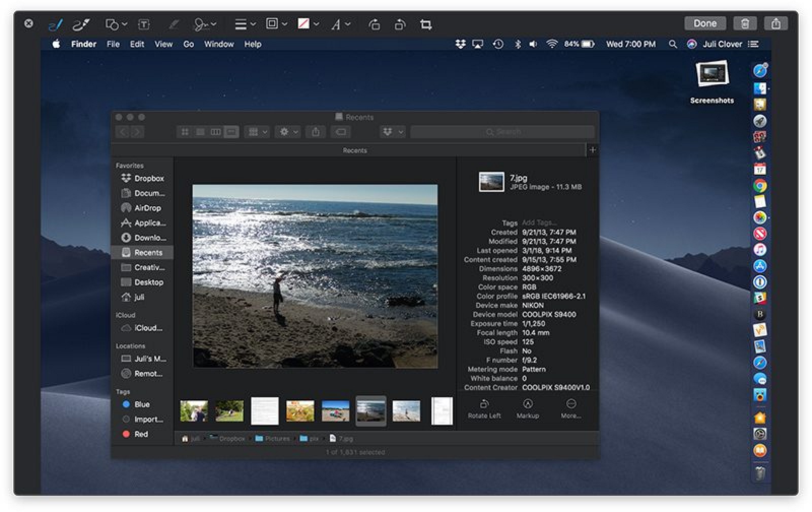Image resolution: width=812 pixels, height=512 pixels.
Task: Open the Text Style dropdown
Action: [341, 24]
